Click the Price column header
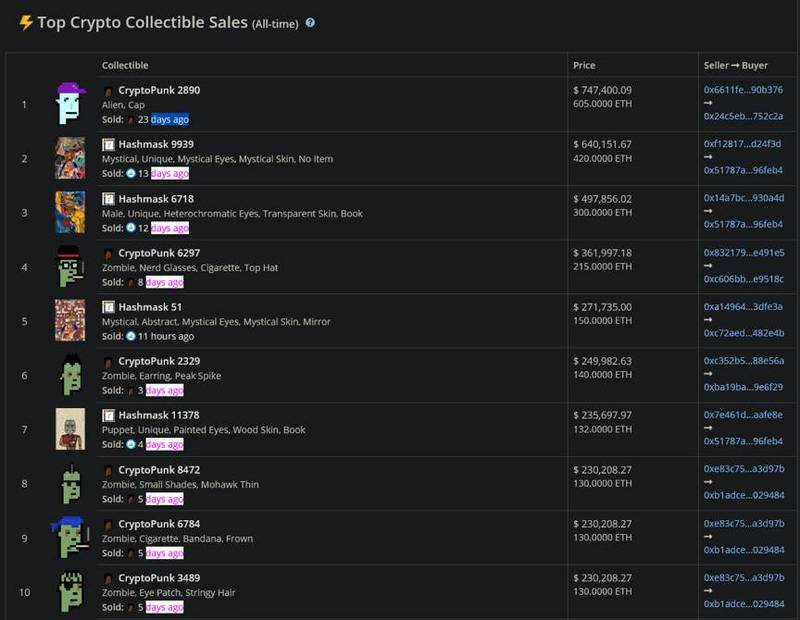 point(584,66)
